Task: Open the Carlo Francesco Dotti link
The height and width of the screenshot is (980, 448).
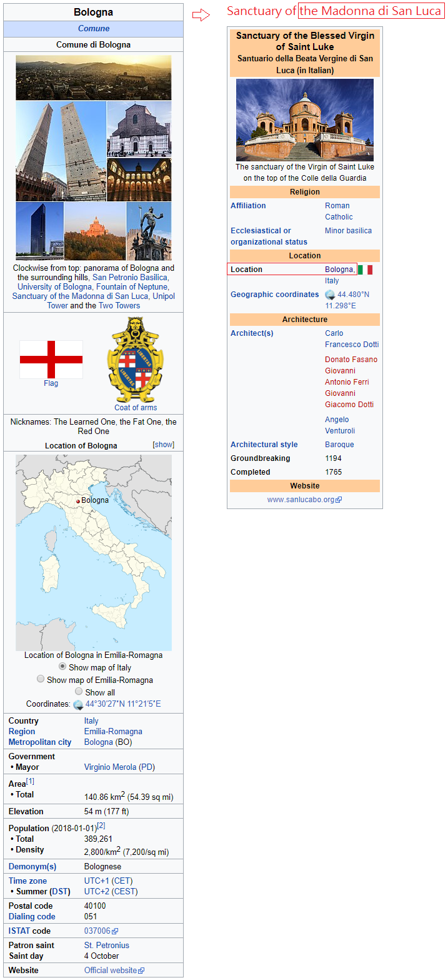Action: point(352,339)
